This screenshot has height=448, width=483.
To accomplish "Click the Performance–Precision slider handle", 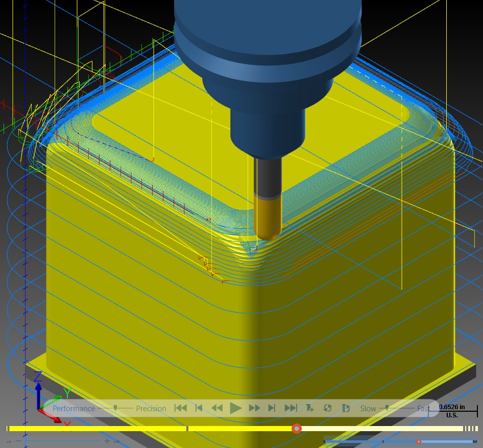I will click(x=115, y=408).
